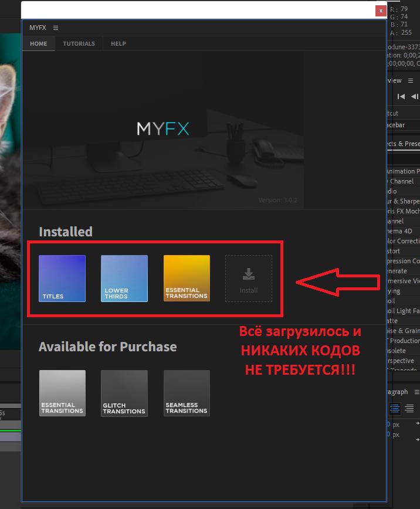
Task: Expand the Noise & Grain effects category
Action: coord(404,331)
